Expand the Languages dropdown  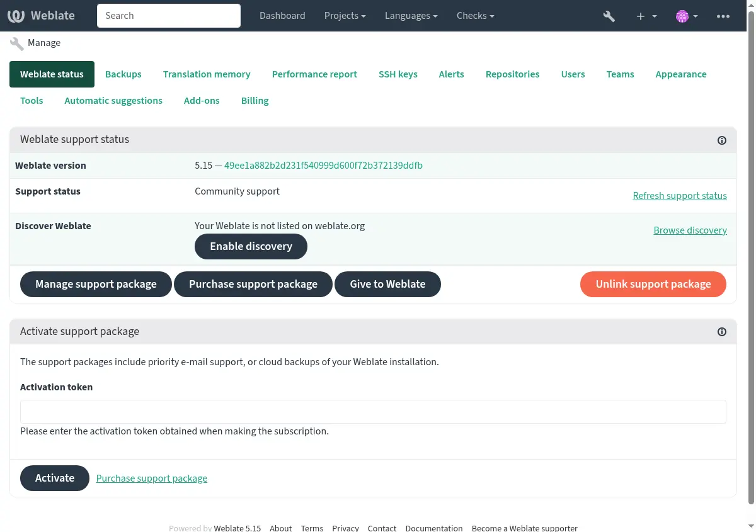click(411, 16)
